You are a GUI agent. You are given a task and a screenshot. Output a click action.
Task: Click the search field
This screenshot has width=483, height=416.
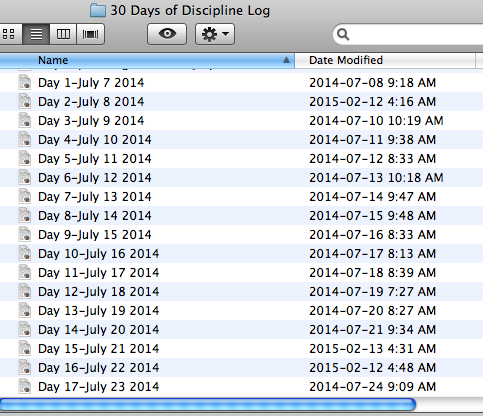point(408,34)
